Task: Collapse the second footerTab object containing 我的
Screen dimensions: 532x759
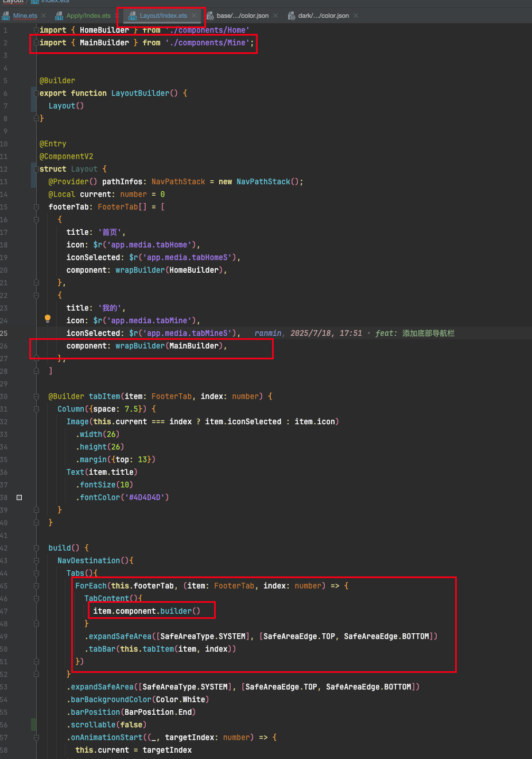Action: 36,295
